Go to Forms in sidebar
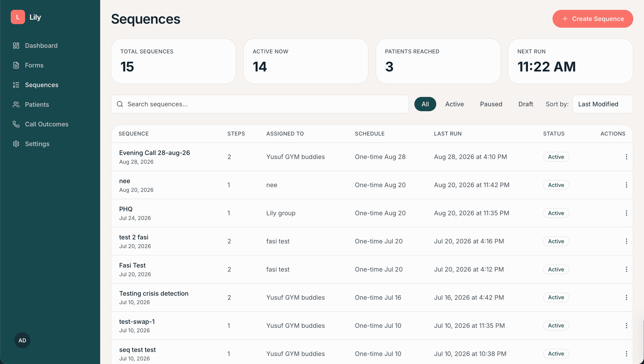The width and height of the screenshot is (644, 364). click(x=28, y=65)
